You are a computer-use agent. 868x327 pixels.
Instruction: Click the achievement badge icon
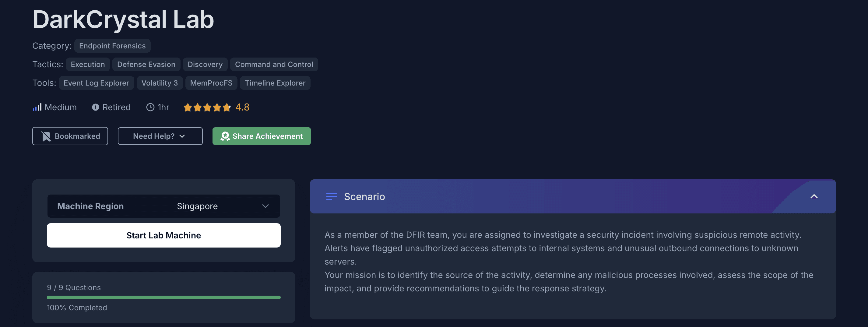[225, 136]
